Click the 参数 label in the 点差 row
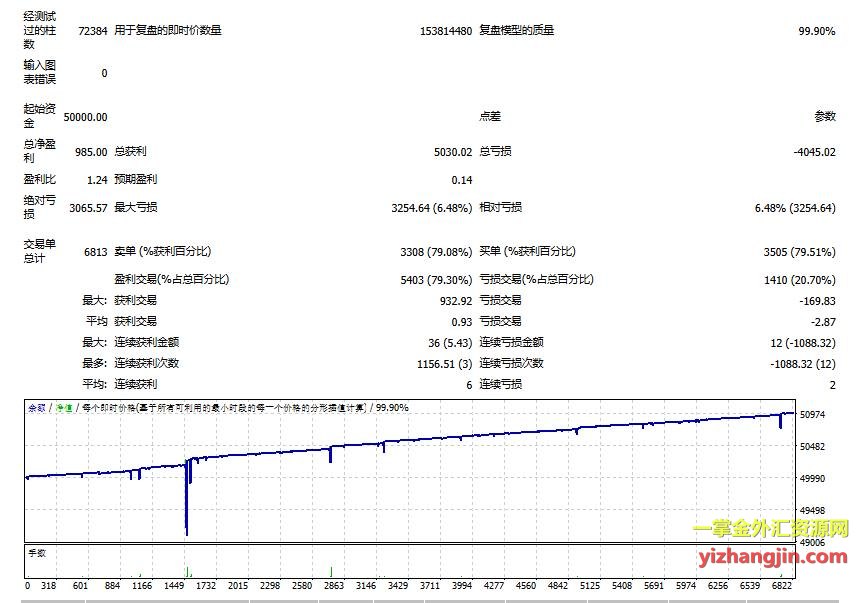The height and width of the screenshot is (603, 863). click(x=824, y=117)
